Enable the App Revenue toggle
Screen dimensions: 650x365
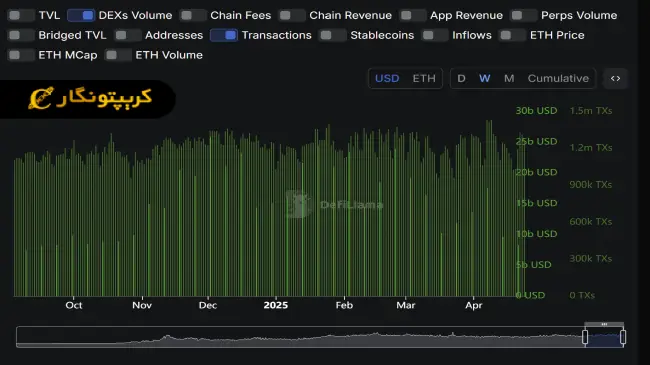(412, 15)
